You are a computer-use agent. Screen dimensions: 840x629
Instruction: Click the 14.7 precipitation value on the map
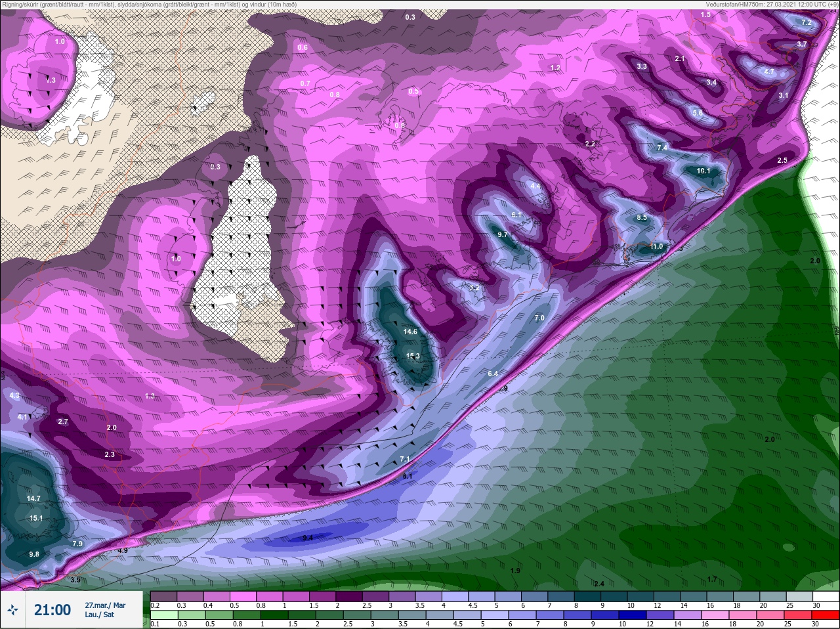[x=33, y=498]
